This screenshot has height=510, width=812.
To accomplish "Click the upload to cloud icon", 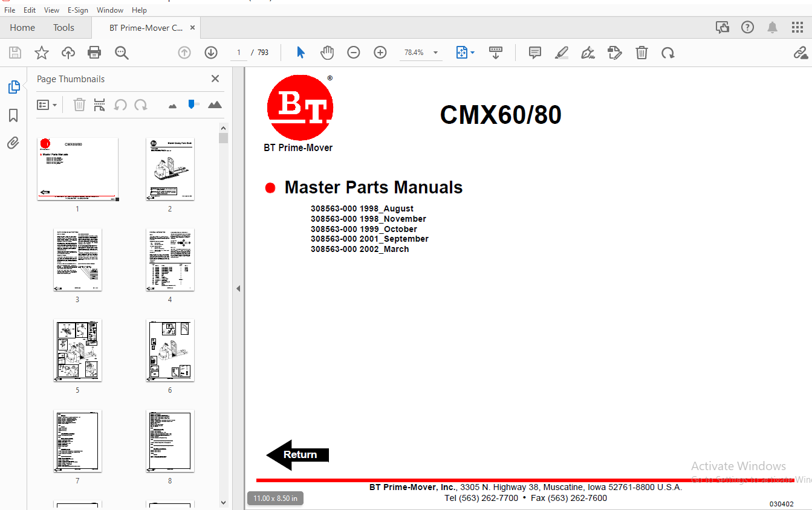I will (68, 53).
